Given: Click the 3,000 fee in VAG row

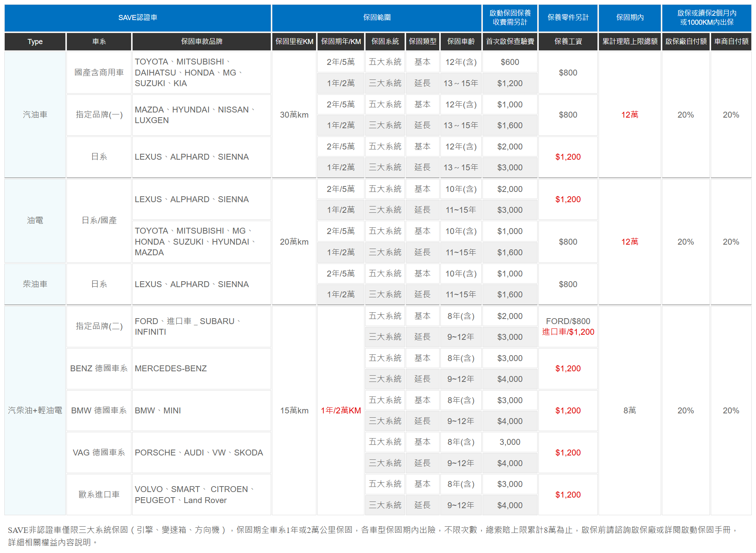Looking at the screenshot, I should click(510, 442).
